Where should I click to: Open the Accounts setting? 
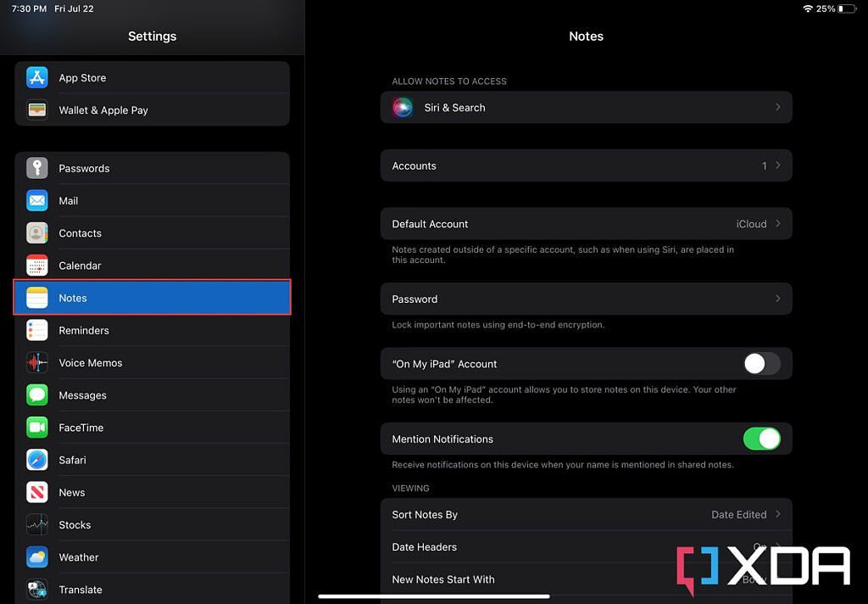587,165
